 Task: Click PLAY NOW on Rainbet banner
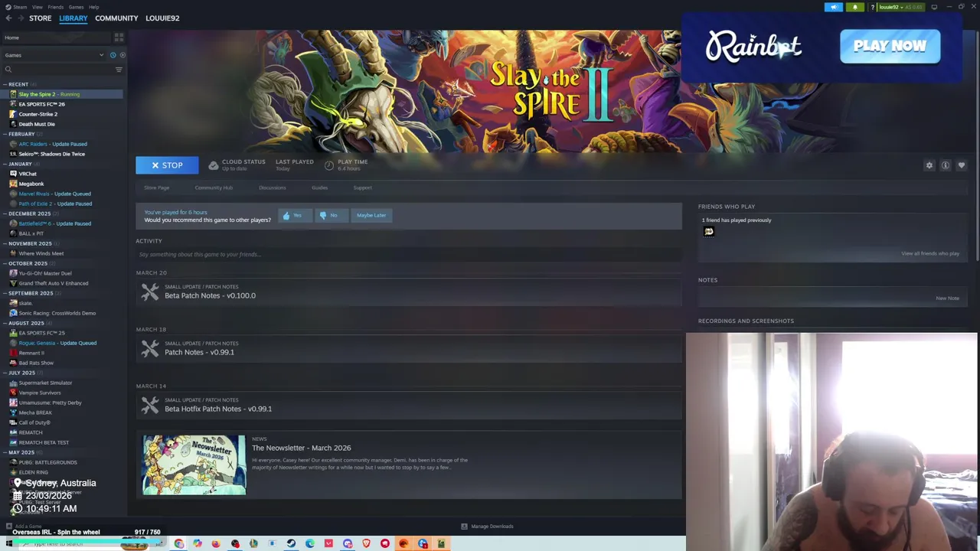click(x=890, y=46)
